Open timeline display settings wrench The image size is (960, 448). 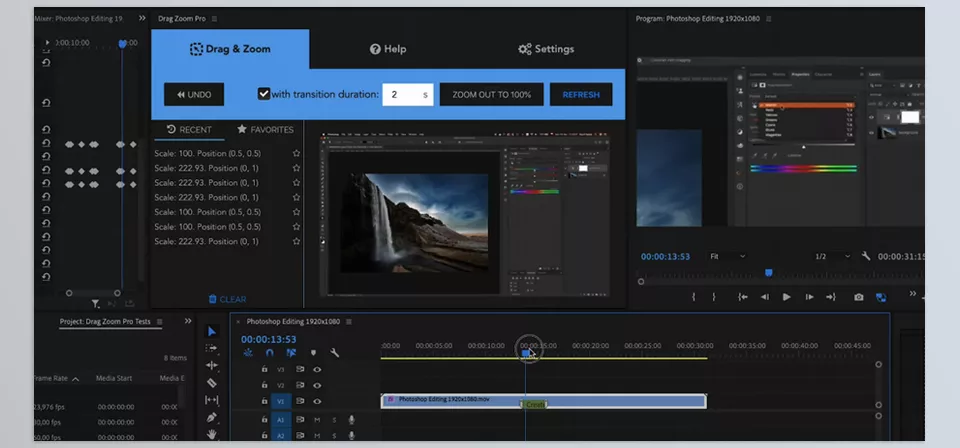pyautogui.click(x=334, y=353)
